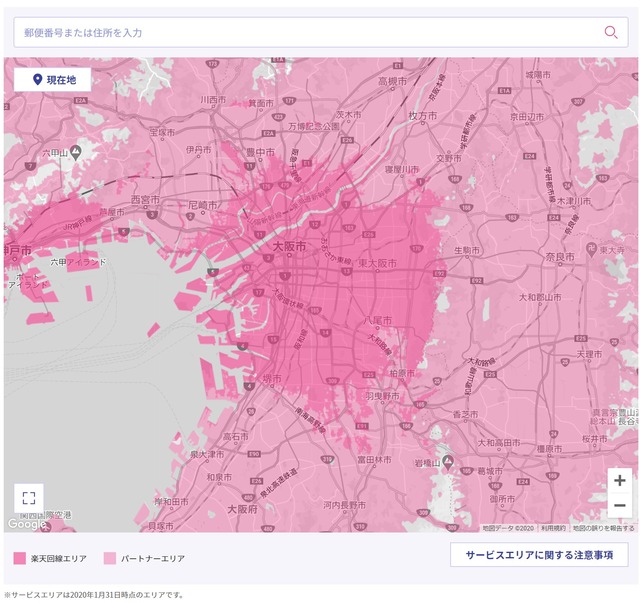Click the Google logo on map
Image resolution: width=640 pixels, height=603 pixels.
27,524
